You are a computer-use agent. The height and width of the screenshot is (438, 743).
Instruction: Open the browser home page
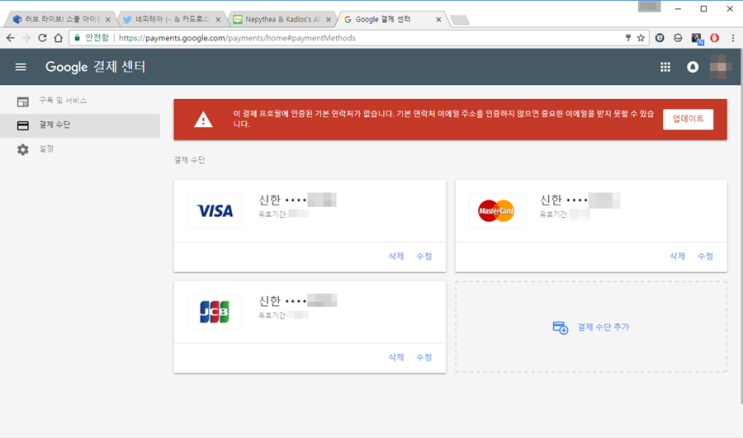(58, 38)
